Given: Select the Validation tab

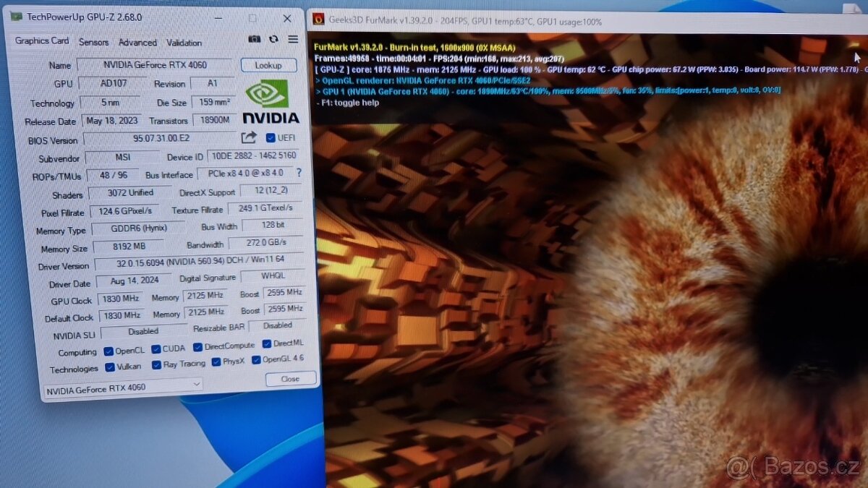Looking at the screenshot, I should point(184,43).
